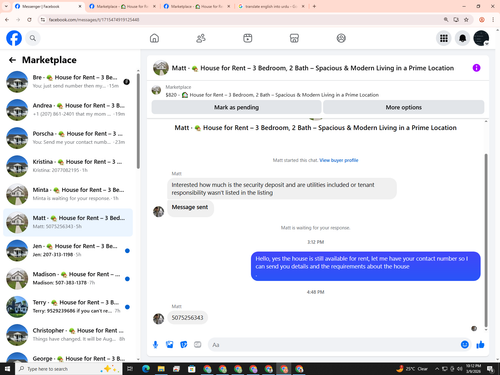Click the back arrow beside Marketplace
The width and height of the screenshot is (500, 375).
pyautogui.click(x=12, y=60)
